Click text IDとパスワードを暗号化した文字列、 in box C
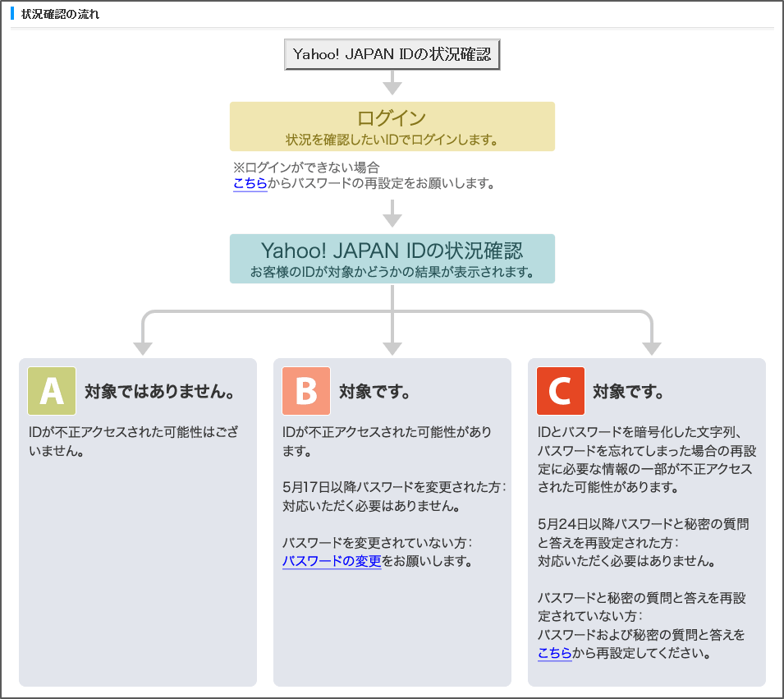The image size is (784, 699). (640, 432)
